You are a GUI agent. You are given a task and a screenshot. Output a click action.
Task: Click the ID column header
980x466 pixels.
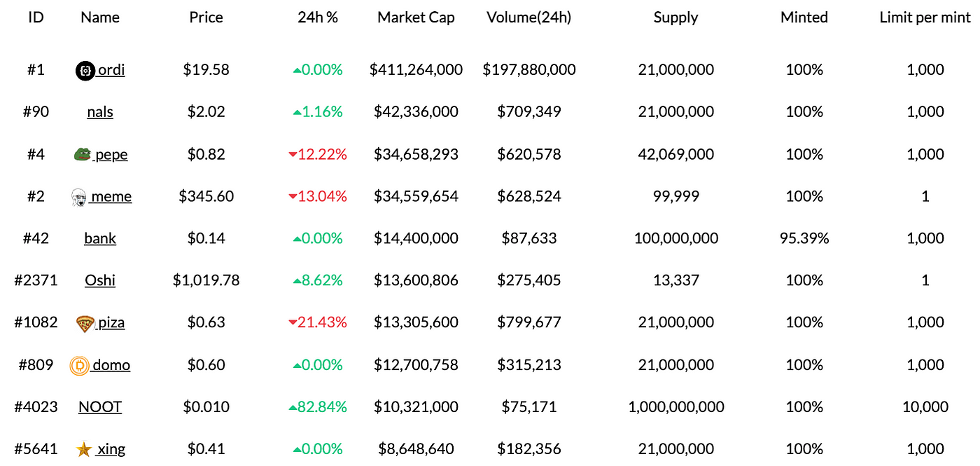tap(36, 18)
